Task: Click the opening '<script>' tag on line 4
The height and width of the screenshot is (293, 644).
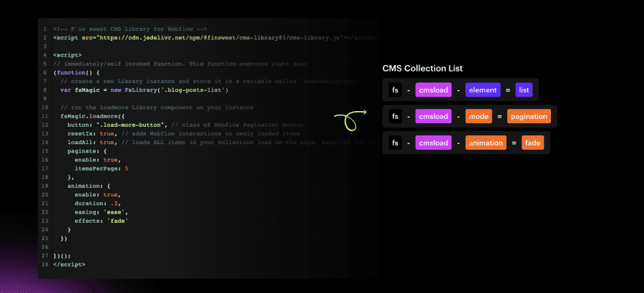Action: point(67,55)
